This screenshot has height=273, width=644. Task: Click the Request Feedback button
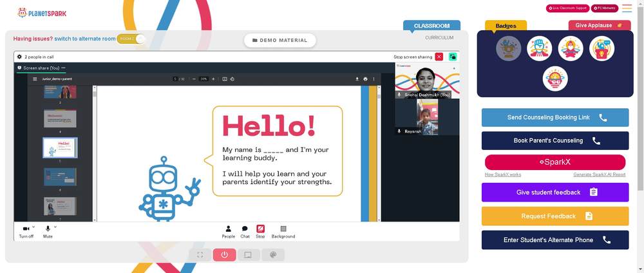click(555, 216)
